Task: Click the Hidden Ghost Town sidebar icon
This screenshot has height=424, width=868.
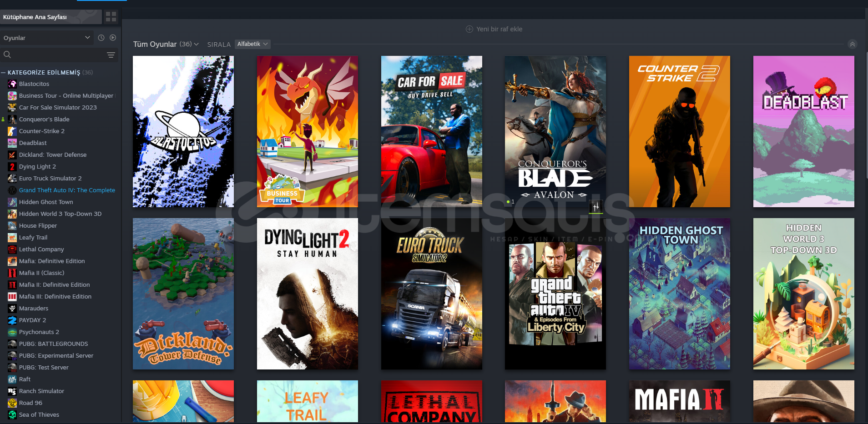Action: [x=12, y=202]
